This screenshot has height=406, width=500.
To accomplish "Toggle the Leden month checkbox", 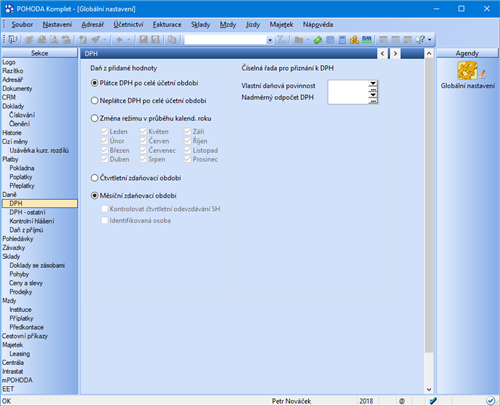I will [x=105, y=132].
